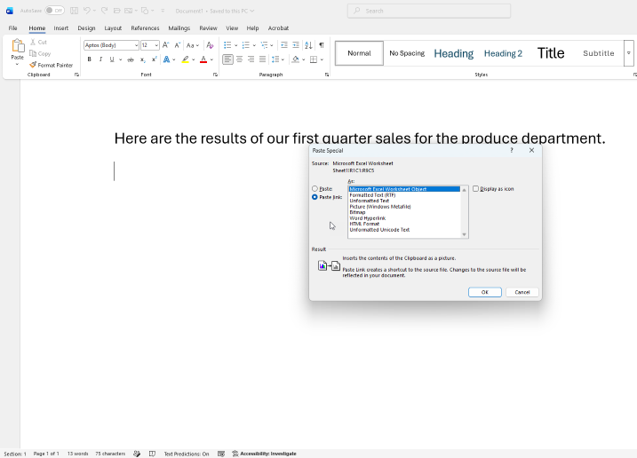The height and width of the screenshot is (458, 637).
Task: Apply the Subtitle style
Action: [x=598, y=53]
